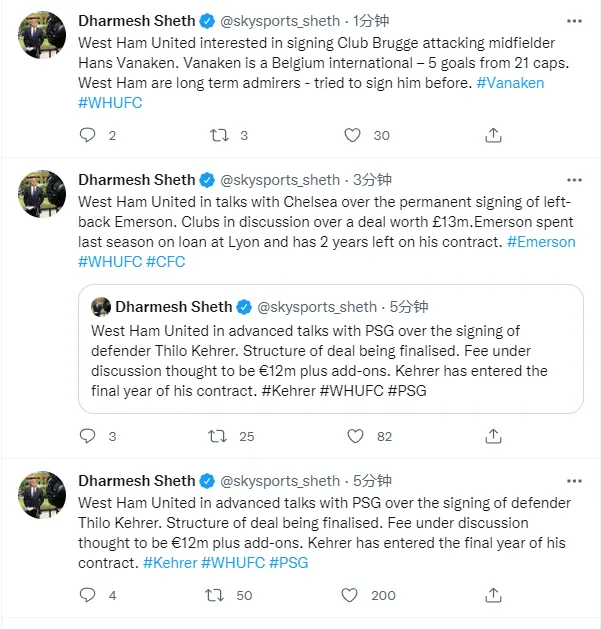Open the #Emerson hashtag

(x=541, y=242)
